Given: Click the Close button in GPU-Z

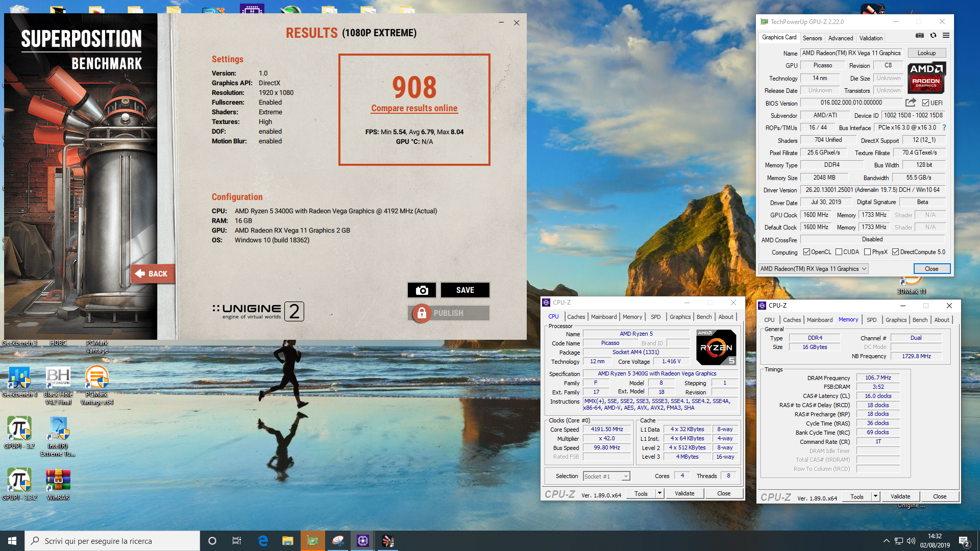Looking at the screenshot, I should 932,269.
